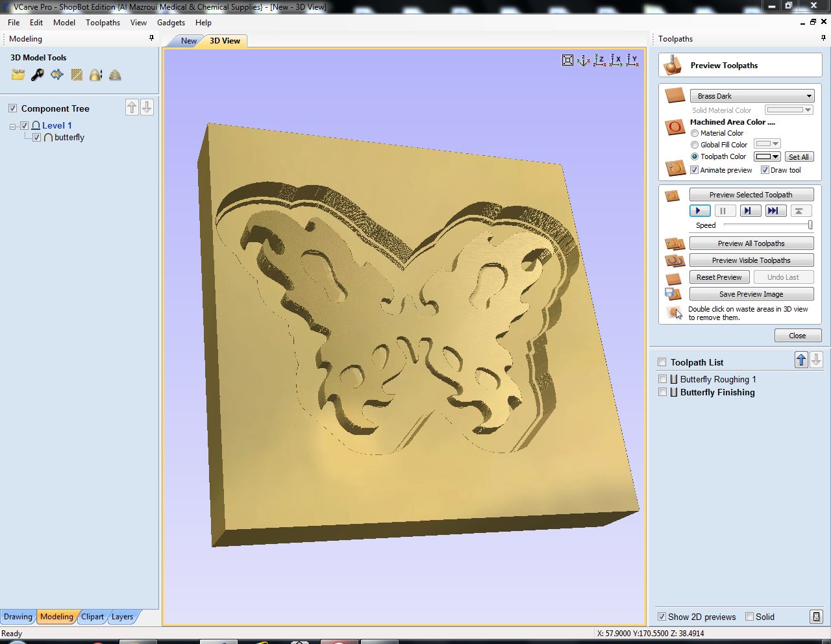Open the File menu
Viewport: 831px width, 644px height.
point(14,22)
